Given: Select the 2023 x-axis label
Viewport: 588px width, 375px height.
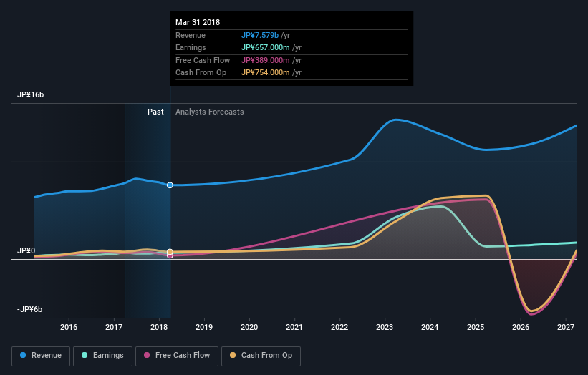Looking at the screenshot, I should 385,327.
